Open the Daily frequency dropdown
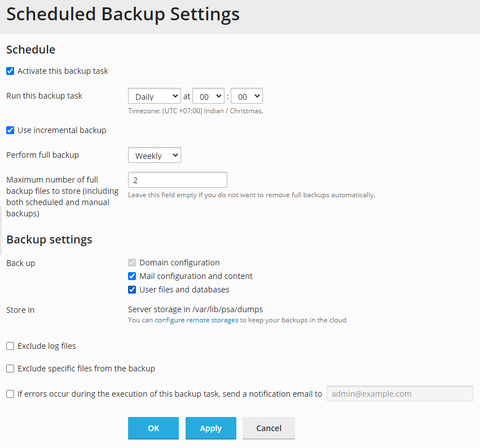 (x=155, y=96)
